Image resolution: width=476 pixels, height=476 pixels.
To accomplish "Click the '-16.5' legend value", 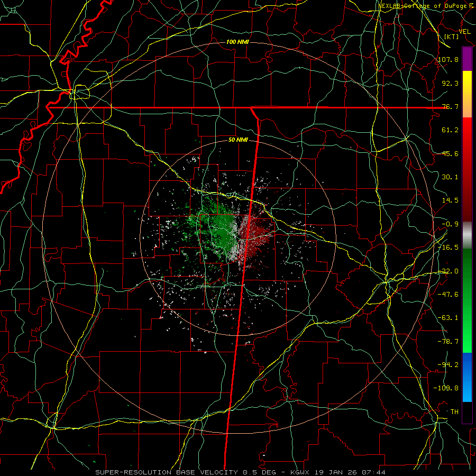I will (448, 248).
